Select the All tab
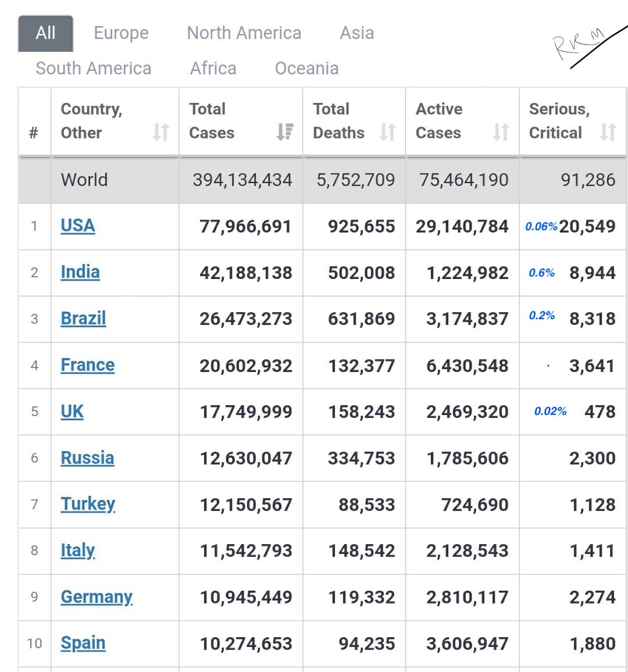The image size is (628, 672). pos(45,33)
